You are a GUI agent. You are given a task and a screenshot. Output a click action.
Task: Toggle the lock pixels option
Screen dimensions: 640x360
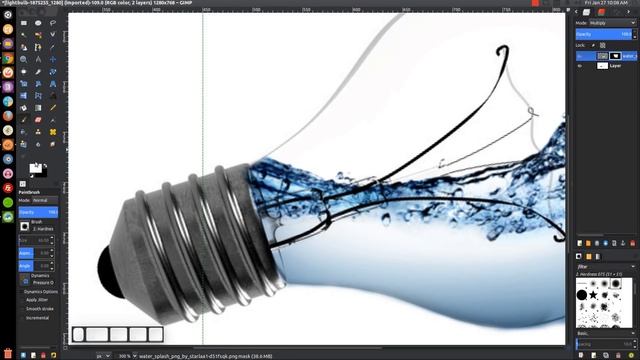593,45
